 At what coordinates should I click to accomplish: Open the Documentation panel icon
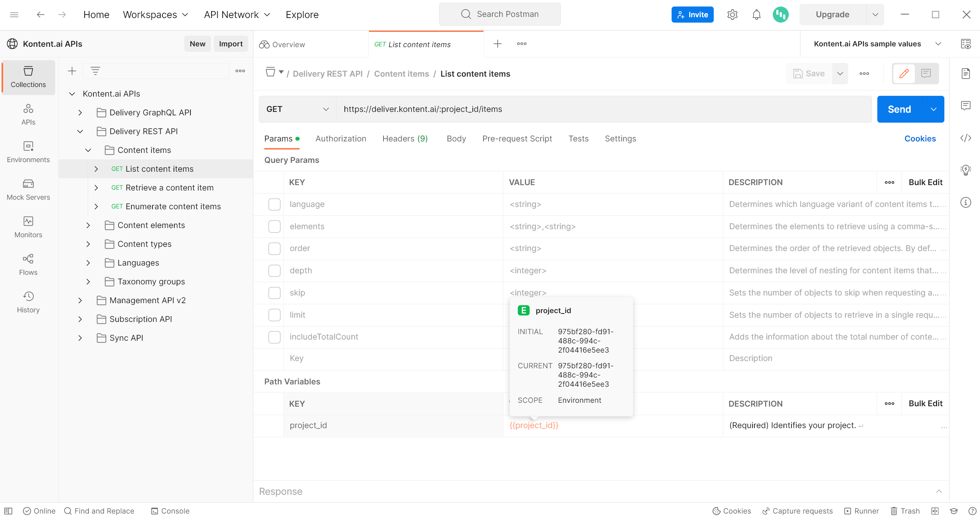coord(966,74)
